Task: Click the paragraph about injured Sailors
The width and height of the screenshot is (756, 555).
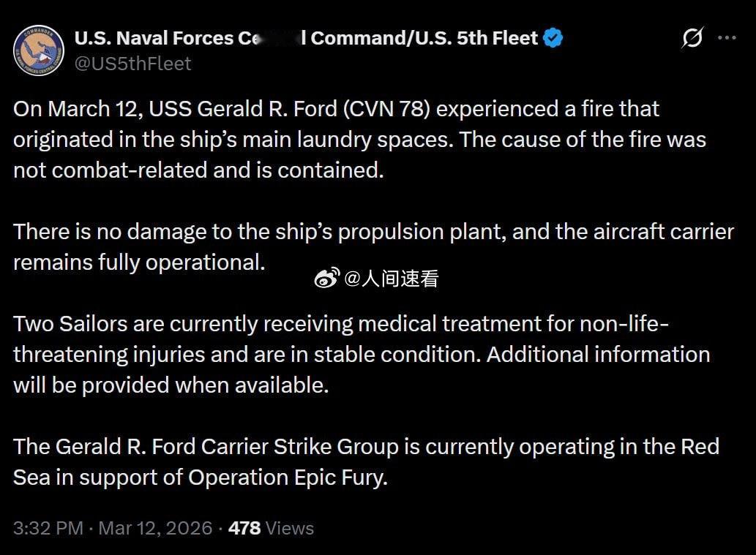Action: click(x=361, y=355)
